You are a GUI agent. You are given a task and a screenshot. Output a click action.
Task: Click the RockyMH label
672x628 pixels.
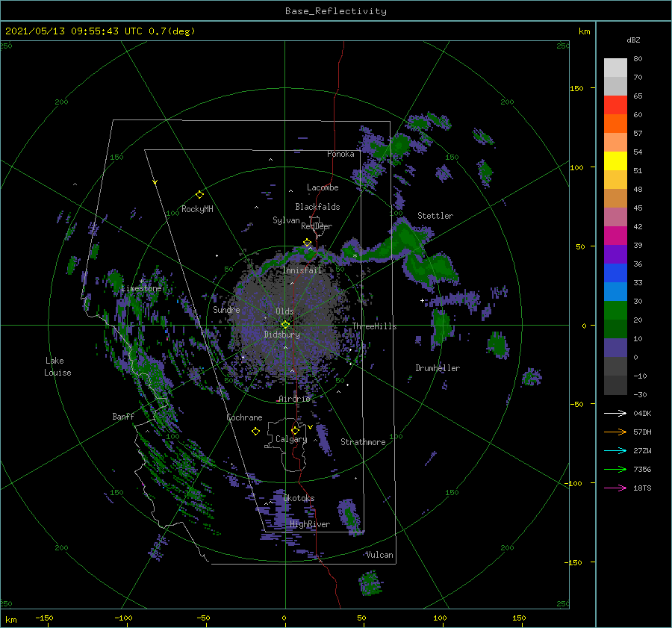[197, 209]
